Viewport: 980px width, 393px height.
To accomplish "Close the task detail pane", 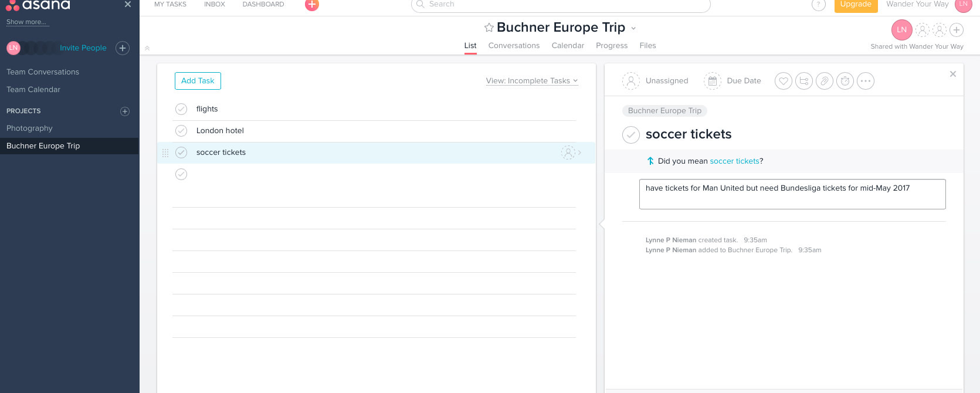I will (x=953, y=74).
